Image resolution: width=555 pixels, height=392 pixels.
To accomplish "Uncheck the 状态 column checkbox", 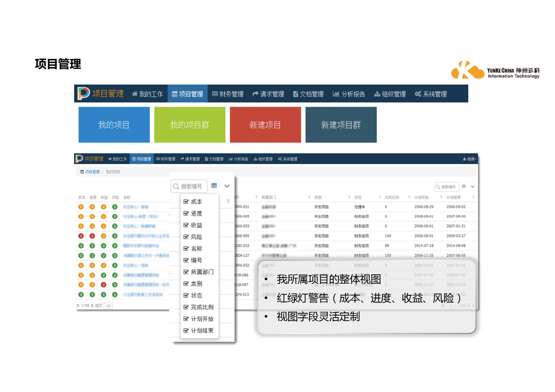I will click(x=186, y=295).
